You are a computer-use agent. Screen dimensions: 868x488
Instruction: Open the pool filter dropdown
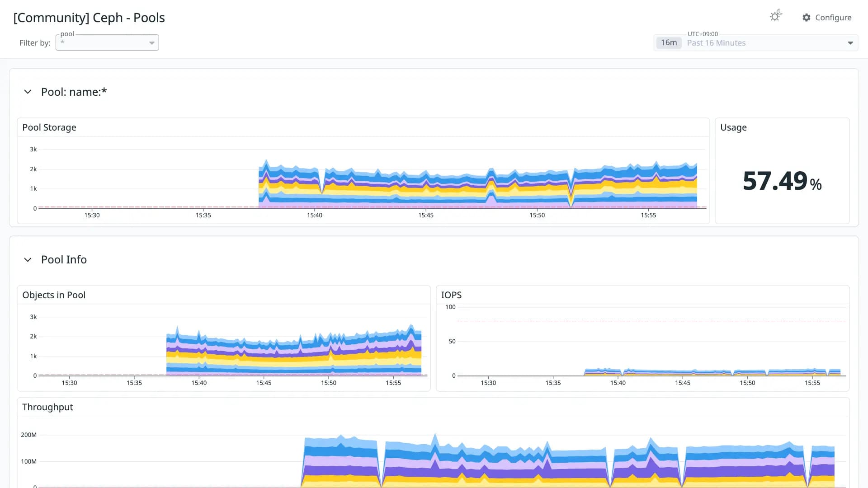click(x=107, y=42)
